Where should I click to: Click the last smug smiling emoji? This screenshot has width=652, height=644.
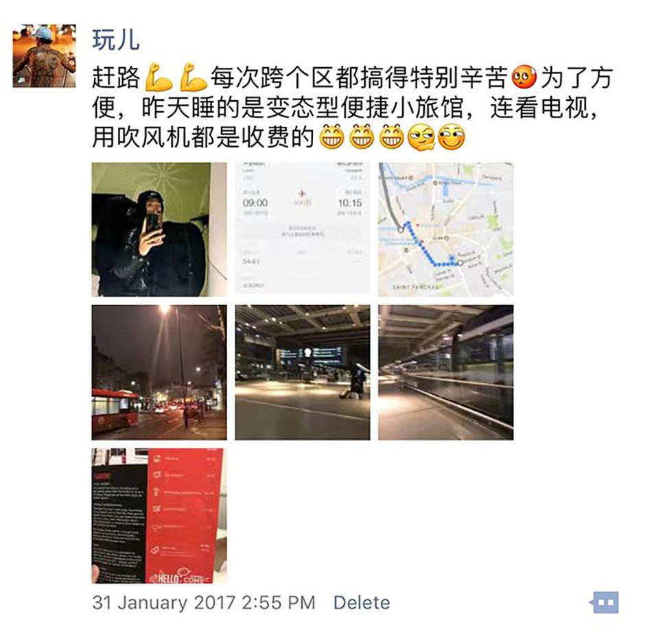click(x=452, y=136)
